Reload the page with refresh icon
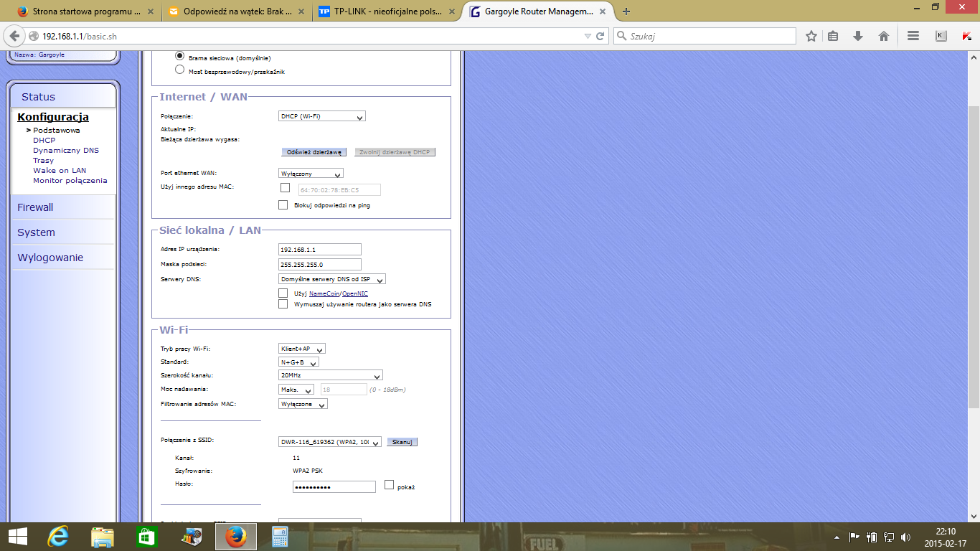The width and height of the screenshot is (980, 551). [600, 36]
